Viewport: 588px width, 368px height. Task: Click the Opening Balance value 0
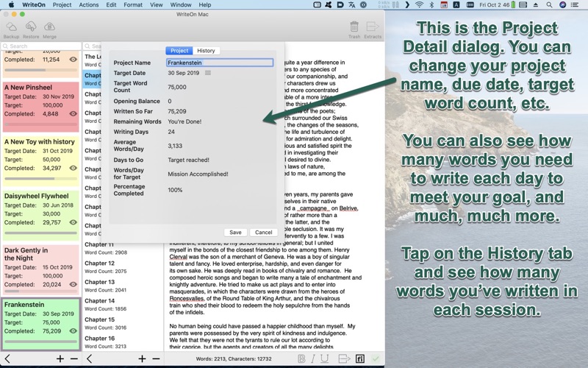(170, 101)
